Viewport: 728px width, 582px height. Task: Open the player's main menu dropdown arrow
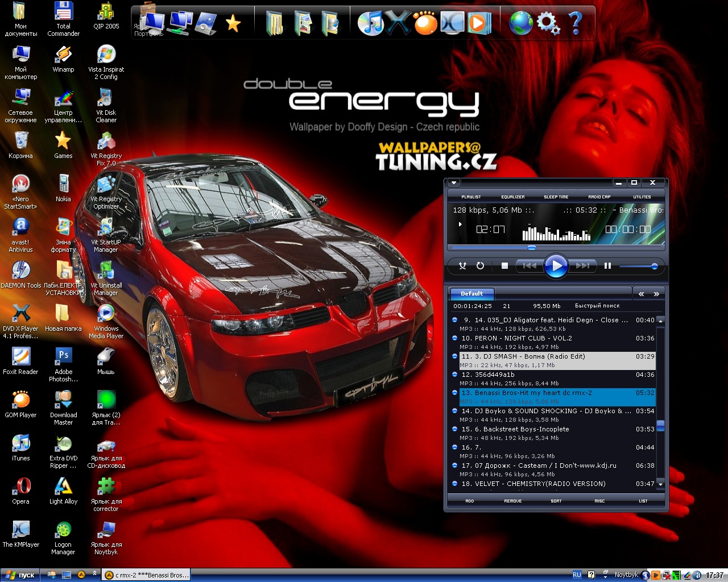(x=454, y=183)
